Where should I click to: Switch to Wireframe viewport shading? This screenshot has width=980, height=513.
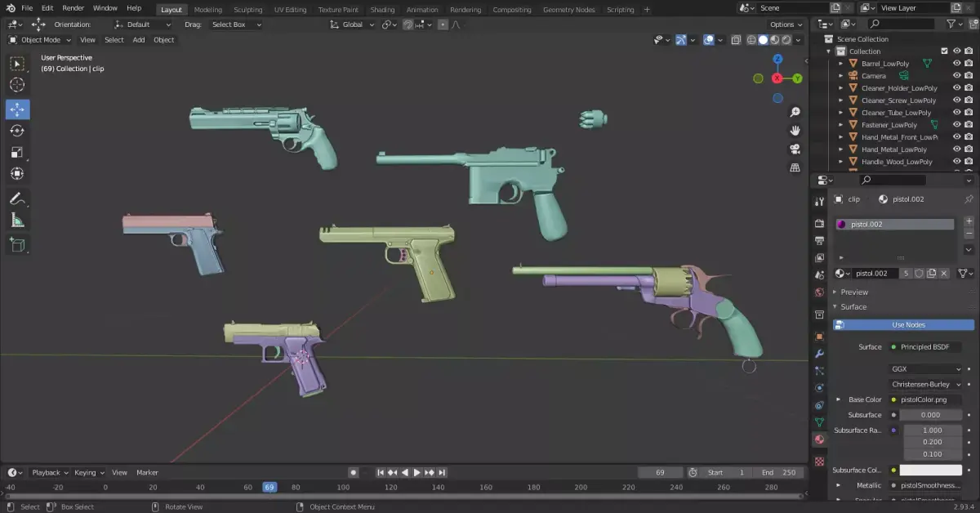[751, 40]
